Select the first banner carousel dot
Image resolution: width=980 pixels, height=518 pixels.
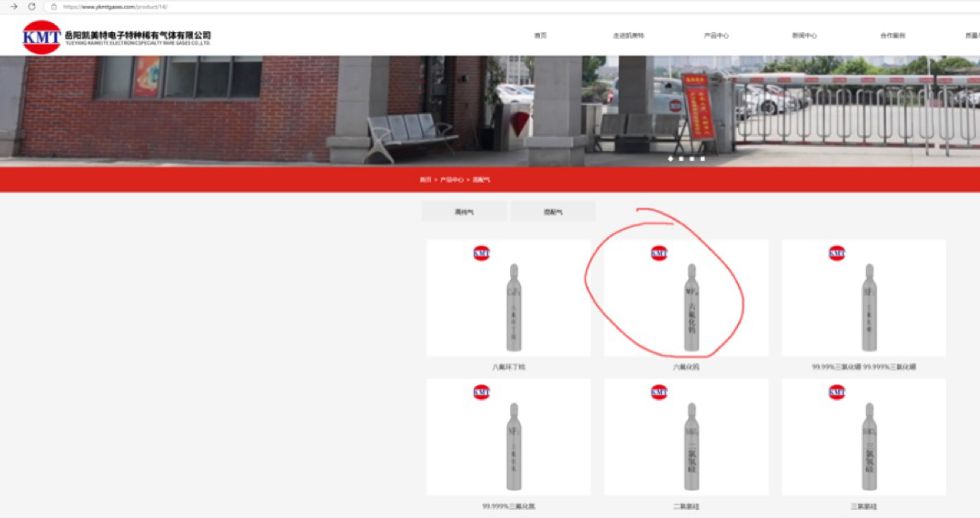(x=670, y=158)
